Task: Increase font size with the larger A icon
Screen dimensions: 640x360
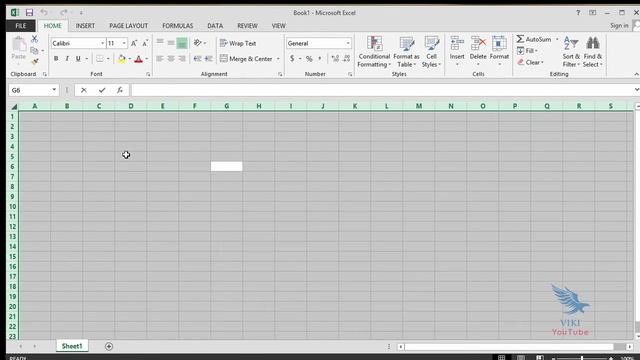Action: (x=134, y=43)
